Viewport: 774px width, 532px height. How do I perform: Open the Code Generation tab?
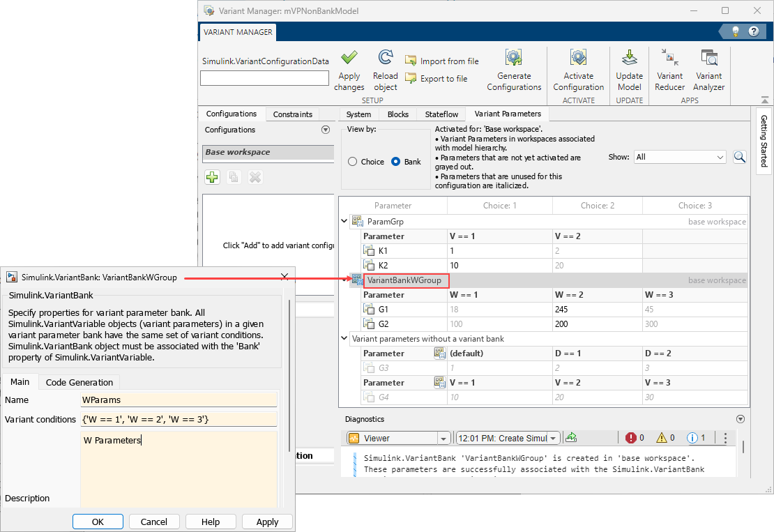(79, 382)
